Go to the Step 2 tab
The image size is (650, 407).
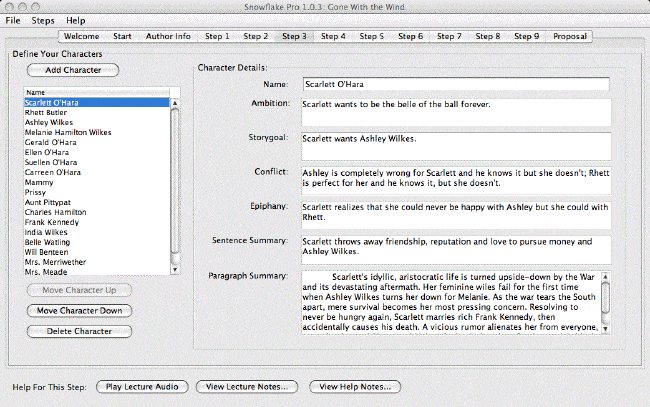click(255, 36)
